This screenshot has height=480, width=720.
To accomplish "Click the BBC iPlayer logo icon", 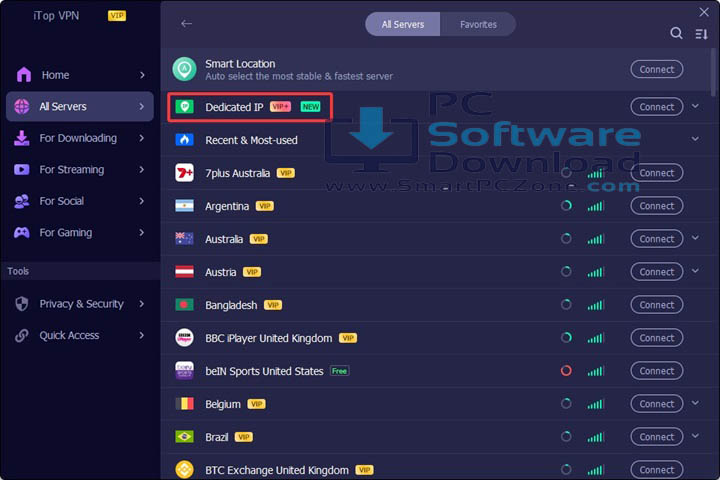I will (x=185, y=338).
